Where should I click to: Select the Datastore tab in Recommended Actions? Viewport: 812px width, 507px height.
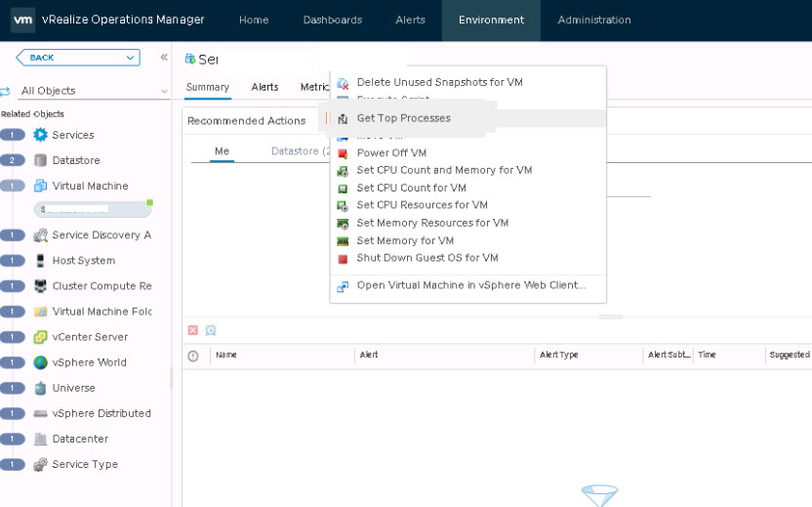tap(299, 151)
